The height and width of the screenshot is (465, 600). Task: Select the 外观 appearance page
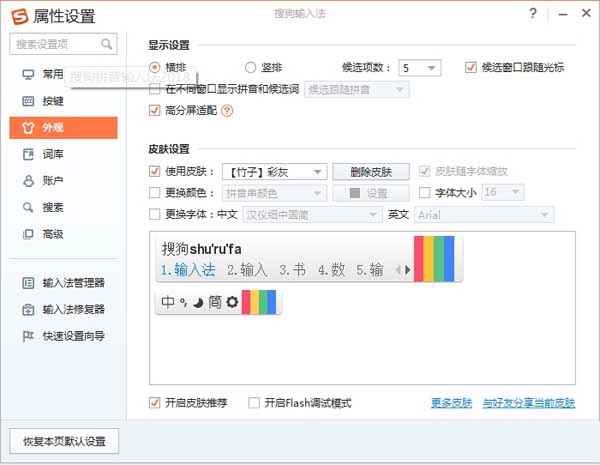(x=64, y=127)
